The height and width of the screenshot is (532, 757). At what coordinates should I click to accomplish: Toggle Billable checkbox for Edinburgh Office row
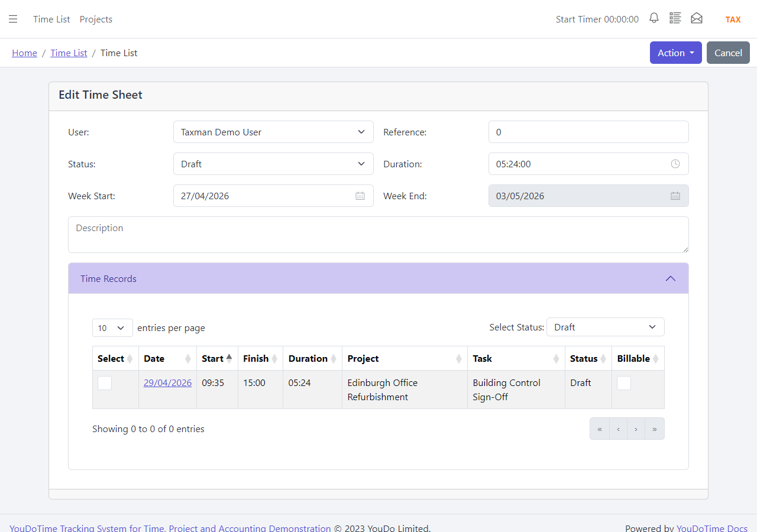[x=624, y=383]
